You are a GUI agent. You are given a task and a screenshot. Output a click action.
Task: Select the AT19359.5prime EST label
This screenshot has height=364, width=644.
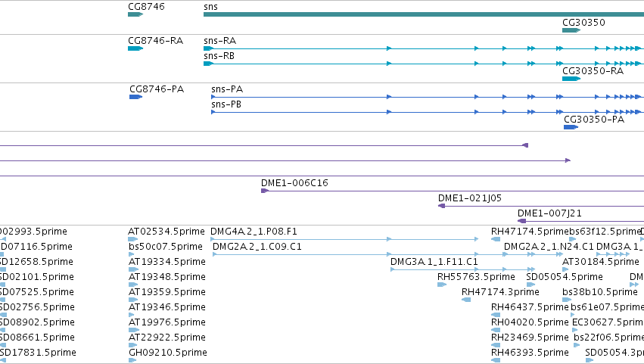click(x=167, y=292)
